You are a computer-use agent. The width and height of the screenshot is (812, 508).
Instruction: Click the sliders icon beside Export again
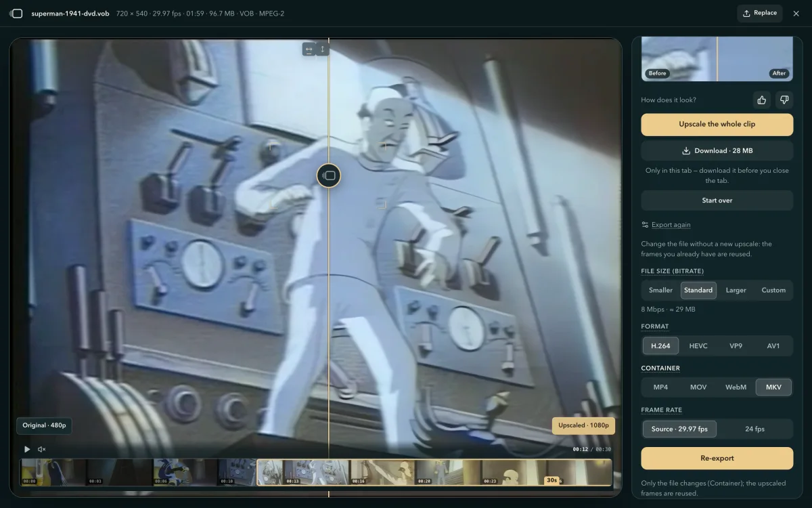[645, 225]
